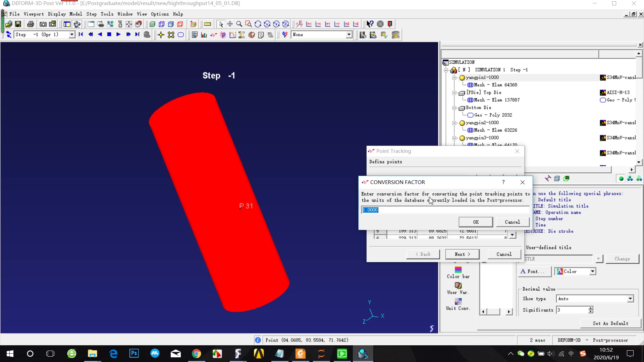This screenshot has width=644, height=362.
Task: Click the open database icon
Action: pos(9,24)
